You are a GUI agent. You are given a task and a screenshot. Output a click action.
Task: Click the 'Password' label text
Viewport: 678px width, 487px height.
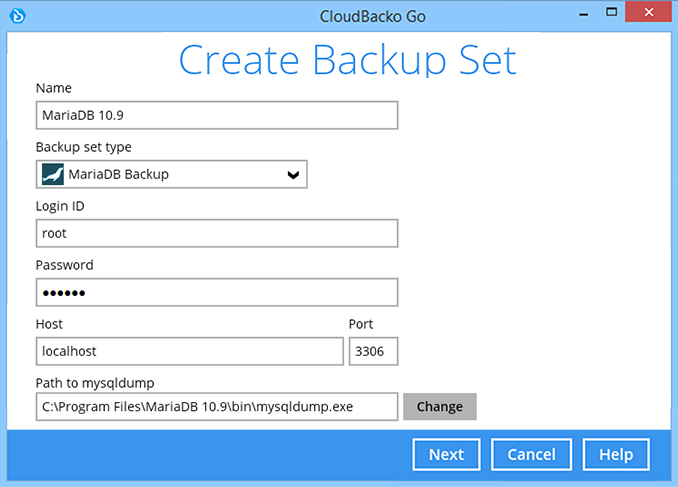pos(64,265)
